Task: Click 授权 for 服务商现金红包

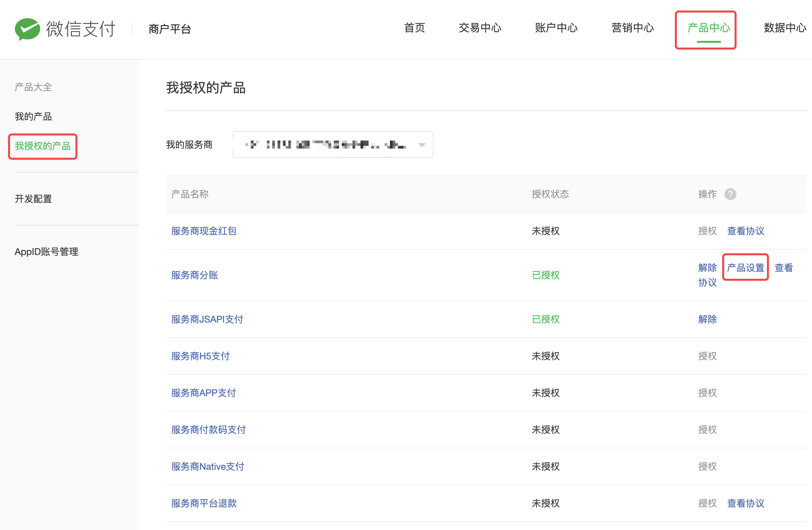Action: [707, 231]
